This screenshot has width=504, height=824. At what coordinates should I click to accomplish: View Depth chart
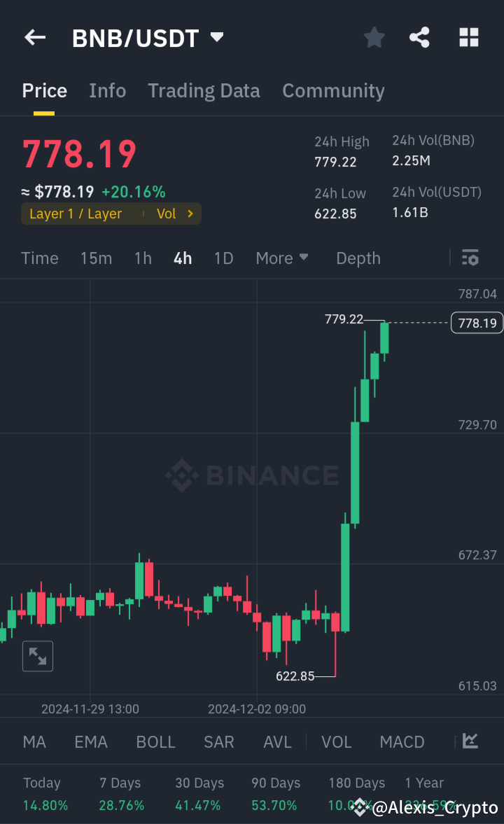(x=358, y=258)
